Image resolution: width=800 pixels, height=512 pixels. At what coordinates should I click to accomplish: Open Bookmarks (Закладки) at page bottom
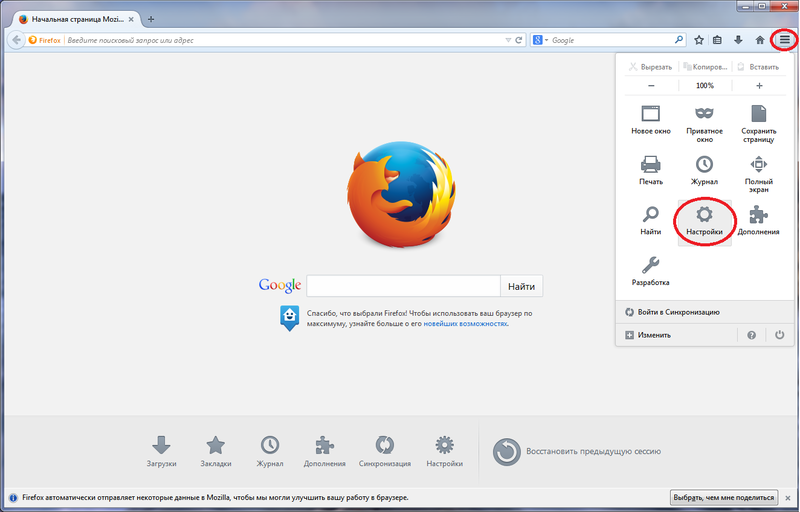tap(216, 452)
